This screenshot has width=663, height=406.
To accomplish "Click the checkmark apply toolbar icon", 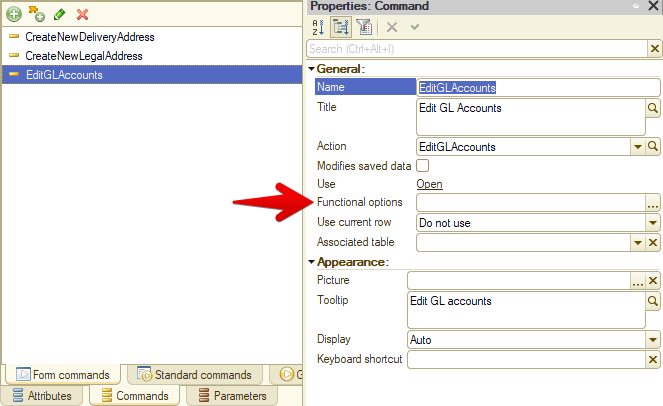I will click(415, 27).
